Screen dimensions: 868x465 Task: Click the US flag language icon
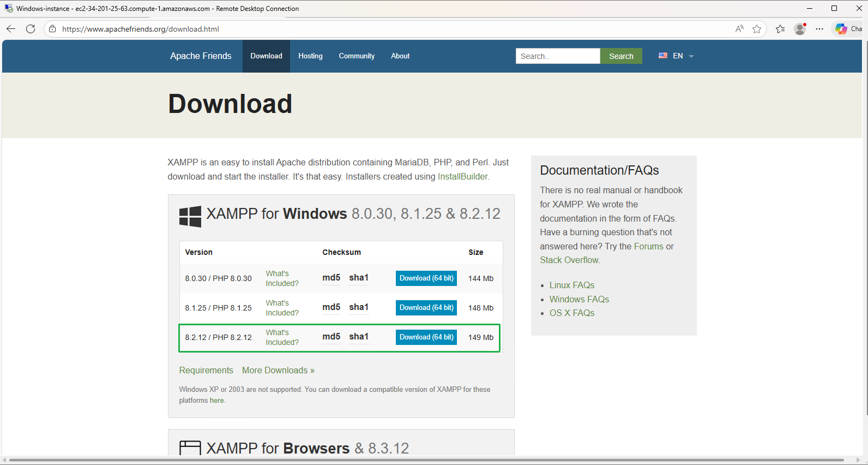663,56
